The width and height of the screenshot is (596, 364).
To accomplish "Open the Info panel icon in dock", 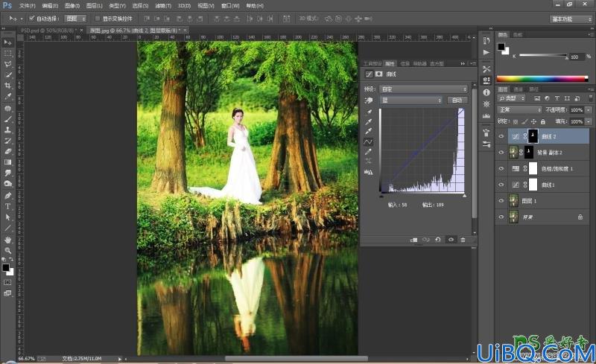I will click(486, 92).
